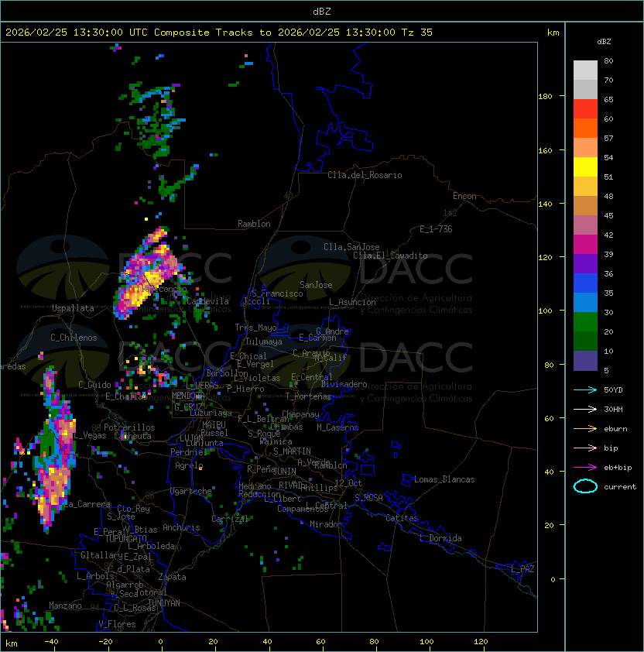Image resolution: width=644 pixels, height=652 pixels.
Task: Click the bip pink arrow legend icon
Action: [585, 448]
